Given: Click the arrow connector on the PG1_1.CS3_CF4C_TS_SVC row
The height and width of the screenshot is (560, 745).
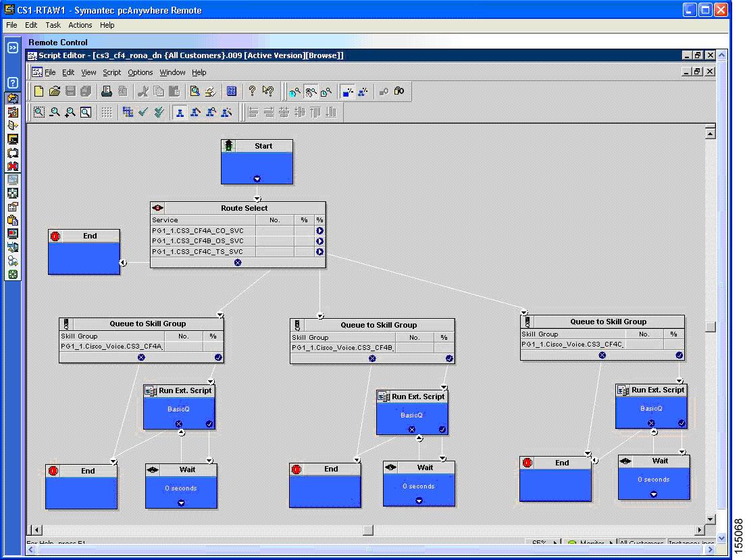Looking at the screenshot, I should (319, 251).
